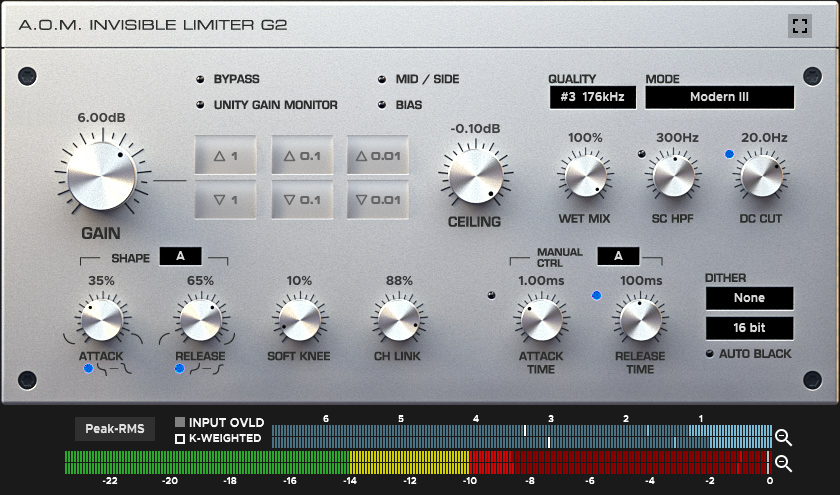The image size is (840, 495).
Task: Click the 1.00ms attack time value
Action: 541,281
